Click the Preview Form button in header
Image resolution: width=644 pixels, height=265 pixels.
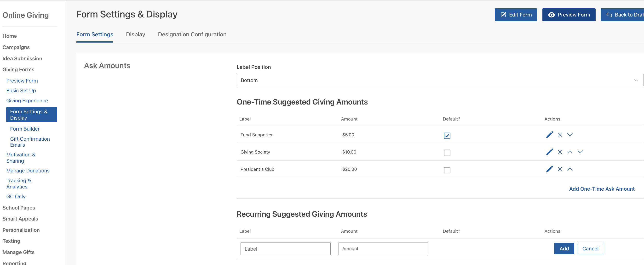(569, 15)
